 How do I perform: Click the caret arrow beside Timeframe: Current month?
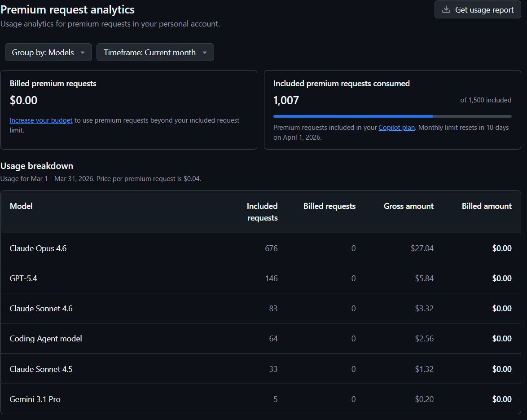pyautogui.click(x=205, y=53)
